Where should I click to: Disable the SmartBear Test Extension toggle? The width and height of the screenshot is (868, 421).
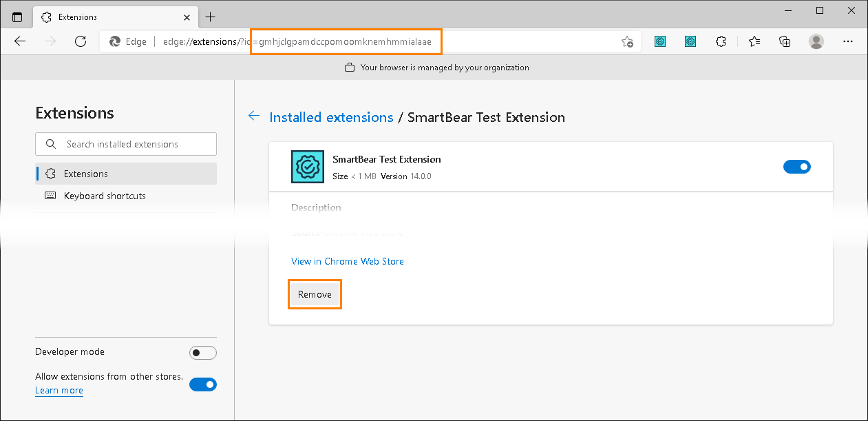pyautogui.click(x=797, y=167)
